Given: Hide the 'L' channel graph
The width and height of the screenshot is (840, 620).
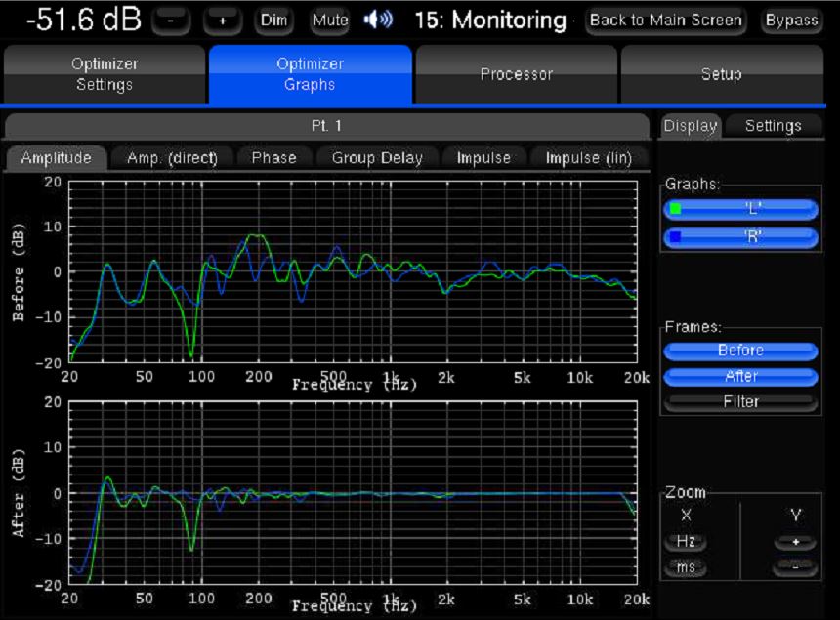Looking at the screenshot, I should coord(739,208).
